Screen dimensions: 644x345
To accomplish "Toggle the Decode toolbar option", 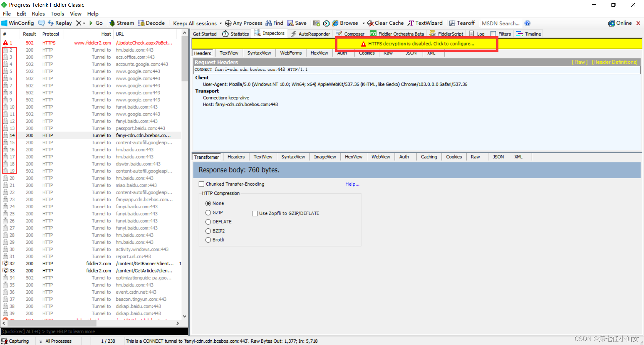I will point(151,23).
